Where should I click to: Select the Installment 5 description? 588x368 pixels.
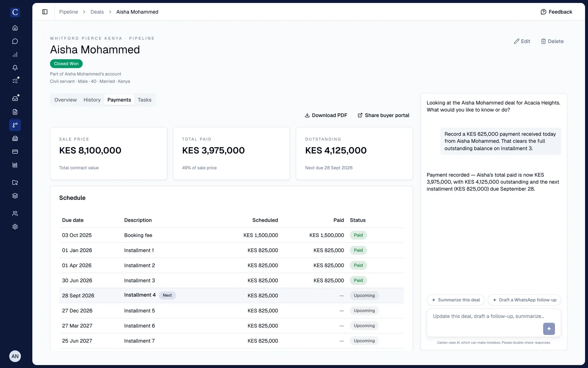tap(139, 311)
